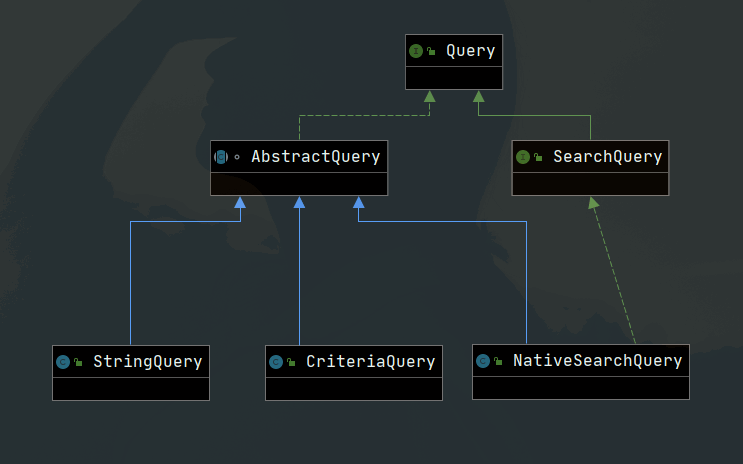The height and width of the screenshot is (464, 743).
Task: Click the public lock icon beside SearchQuery
Action: coord(538,157)
